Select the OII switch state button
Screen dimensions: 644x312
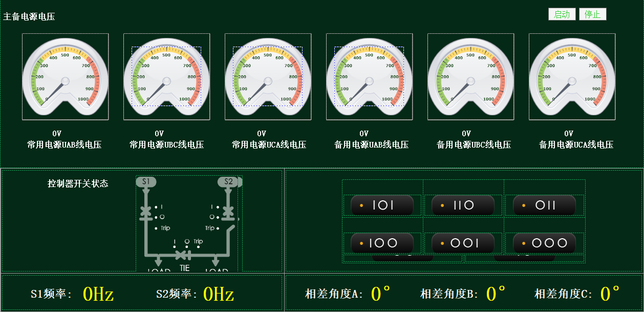click(x=544, y=205)
